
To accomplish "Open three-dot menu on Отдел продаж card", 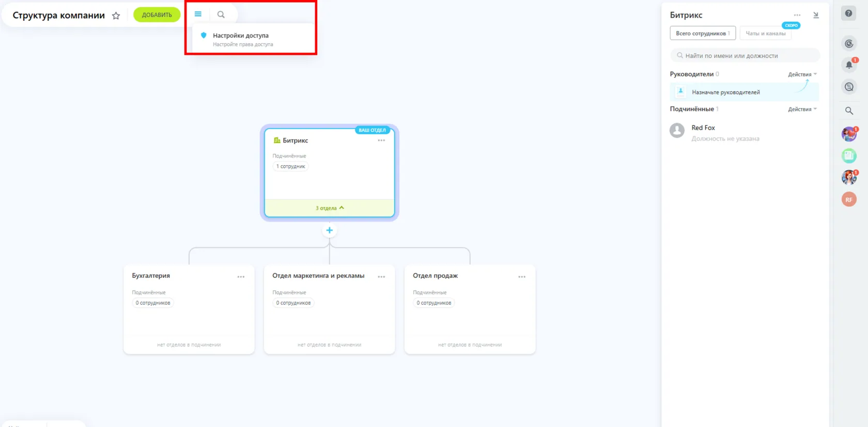I will (x=522, y=277).
